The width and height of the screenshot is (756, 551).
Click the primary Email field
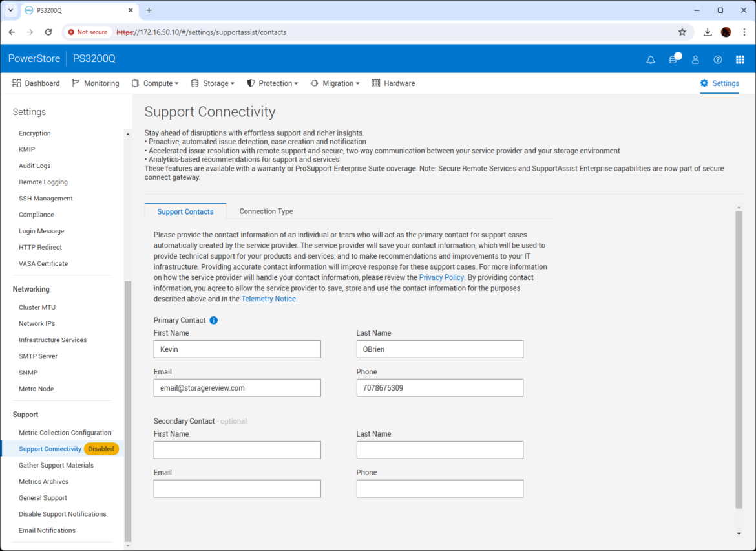237,388
